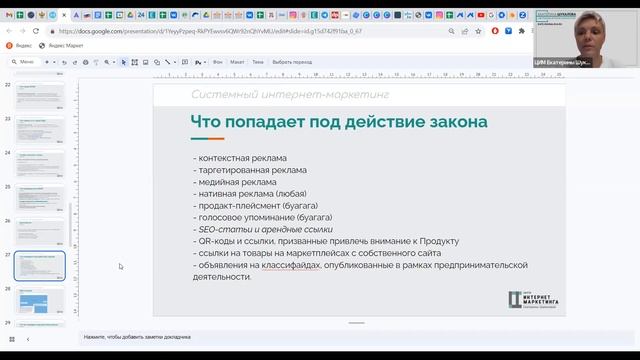Viewport: 640px width, 360px height.
Task: Select slide 22 thumbnail
Action: click(x=40, y=96)
